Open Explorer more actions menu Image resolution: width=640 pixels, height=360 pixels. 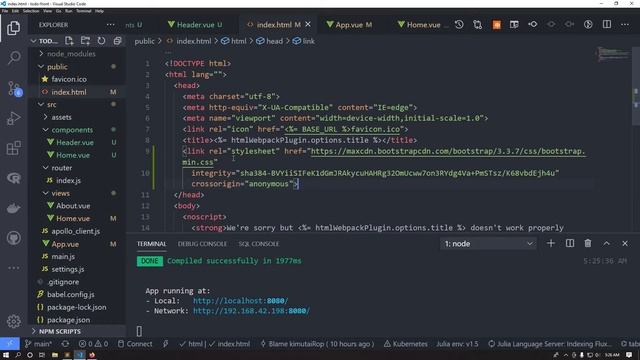pyautogui.click(x=110, y=24)
